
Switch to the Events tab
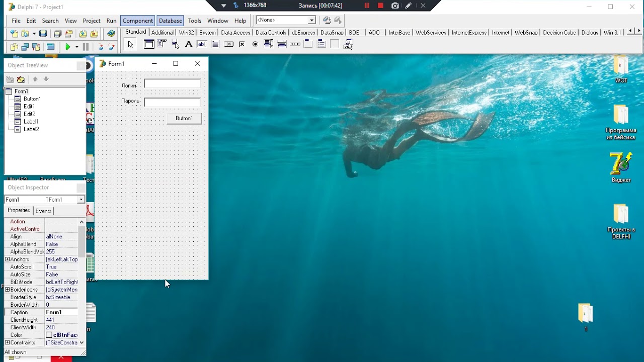tap(43, 211)
